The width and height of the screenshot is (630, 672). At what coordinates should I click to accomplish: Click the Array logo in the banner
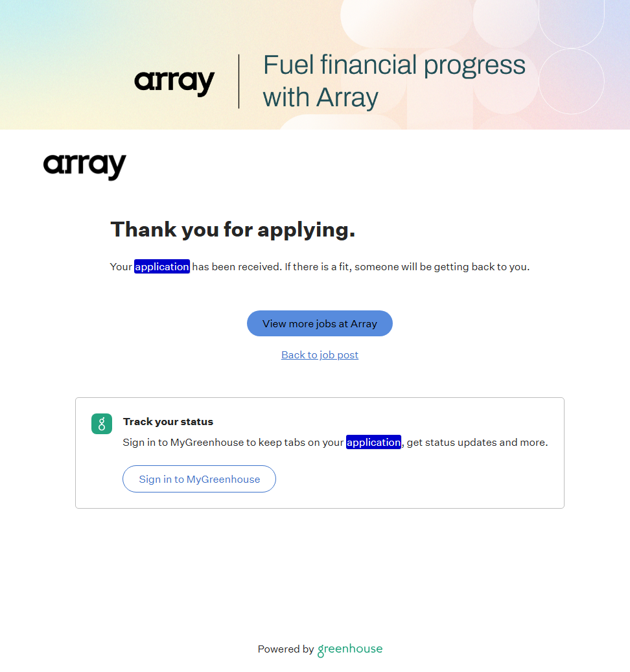coord(174,82)
